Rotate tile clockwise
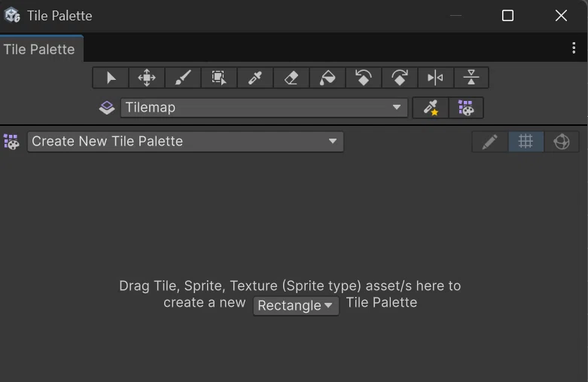This screenshot has width=588, height=382. coord(400,78)
